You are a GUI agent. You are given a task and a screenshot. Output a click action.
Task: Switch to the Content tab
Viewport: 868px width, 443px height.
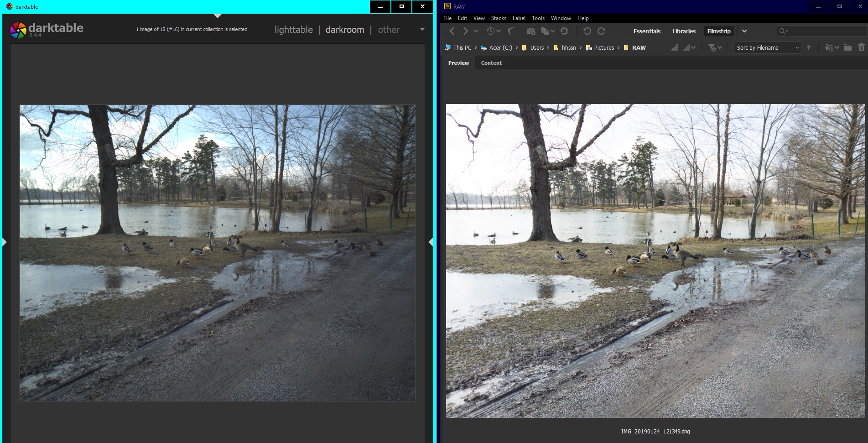[x=491, y=63]
